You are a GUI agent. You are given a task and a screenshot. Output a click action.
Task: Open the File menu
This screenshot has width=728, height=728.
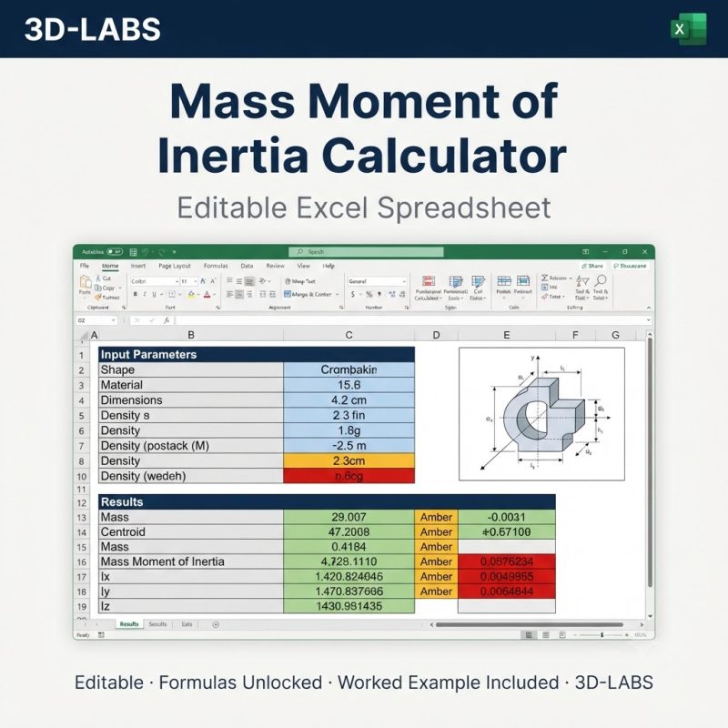pos(85,266)
